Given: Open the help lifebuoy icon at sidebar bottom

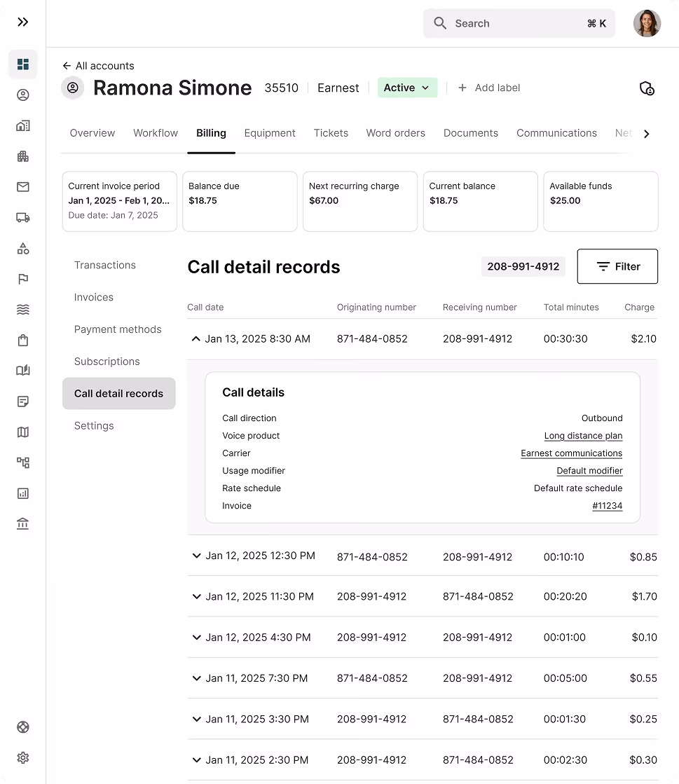Looking at the screenshot, I should click(23, 727).
